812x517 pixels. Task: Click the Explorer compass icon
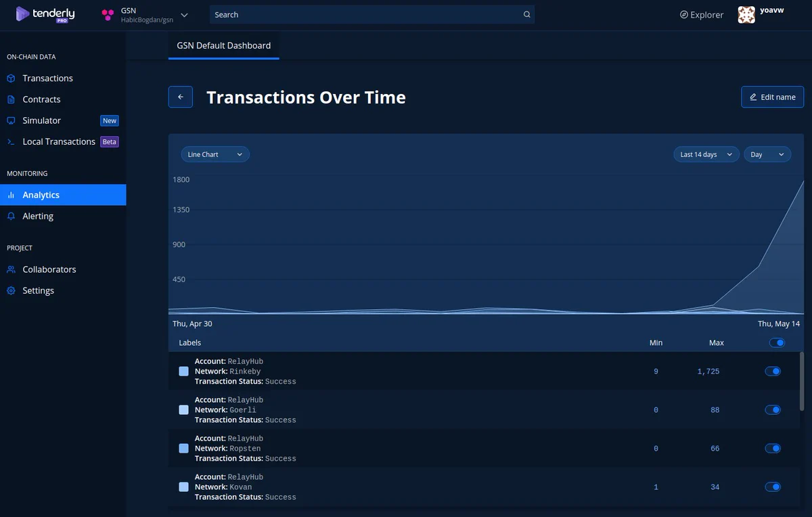(x=684, y=15)
